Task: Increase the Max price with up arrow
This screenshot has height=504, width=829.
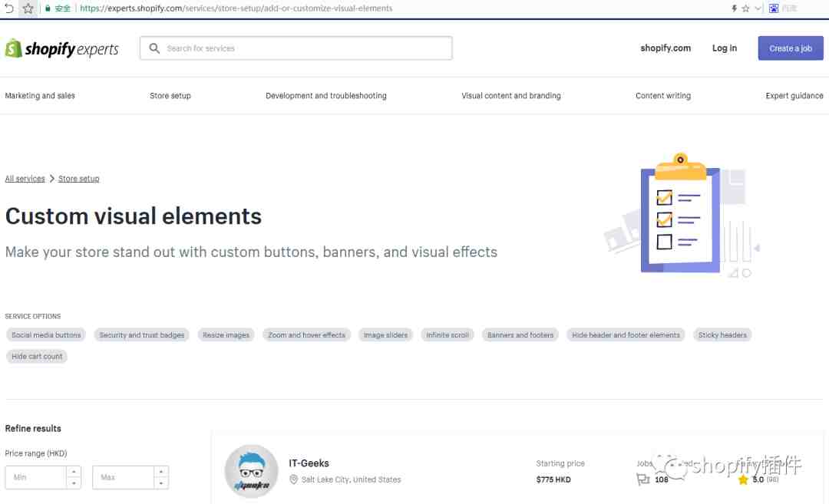Action: coord(161,471)
